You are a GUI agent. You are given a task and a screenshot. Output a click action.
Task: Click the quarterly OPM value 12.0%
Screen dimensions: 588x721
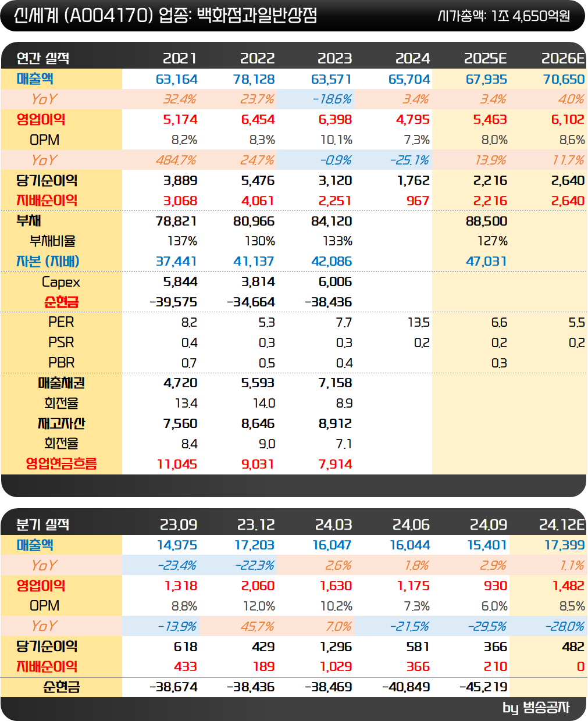click(259, 606)
